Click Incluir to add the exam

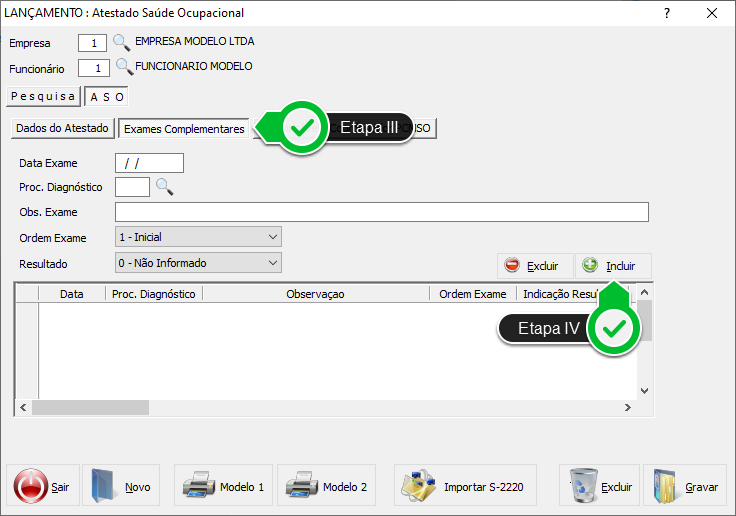612,266
